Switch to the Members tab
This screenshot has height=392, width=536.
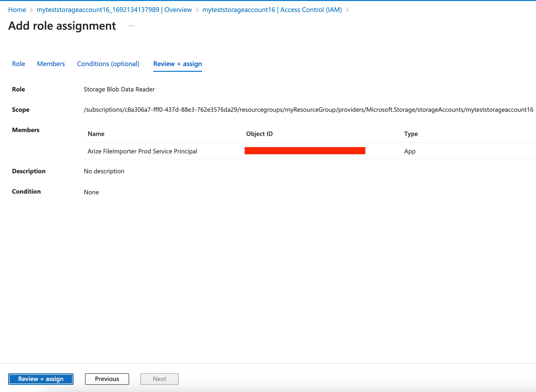51,64
